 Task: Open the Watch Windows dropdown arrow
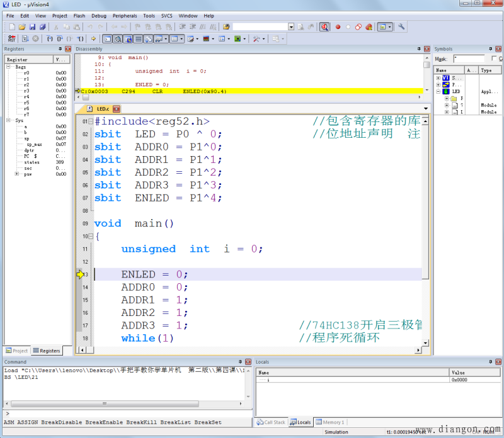click(165, 38)
